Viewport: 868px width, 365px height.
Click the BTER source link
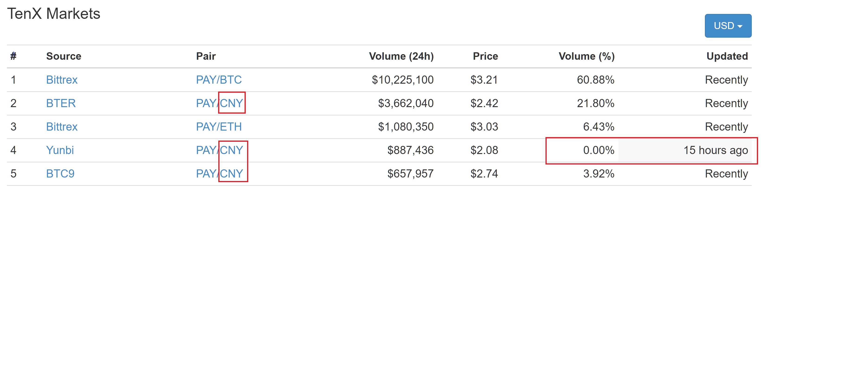click(61, 103)
